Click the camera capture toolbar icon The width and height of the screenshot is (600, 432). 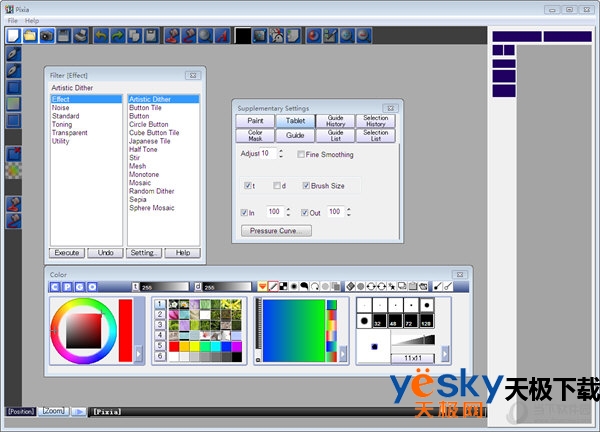click(47, 35)
